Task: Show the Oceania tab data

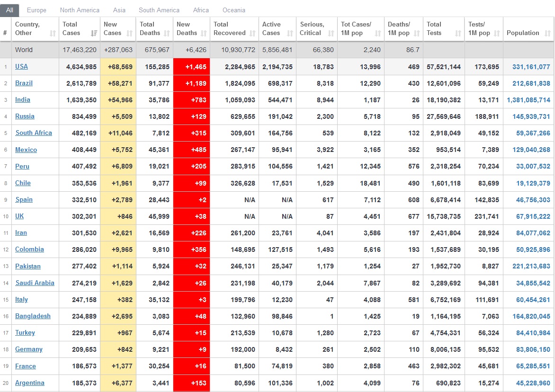Action: click(234, 10)
